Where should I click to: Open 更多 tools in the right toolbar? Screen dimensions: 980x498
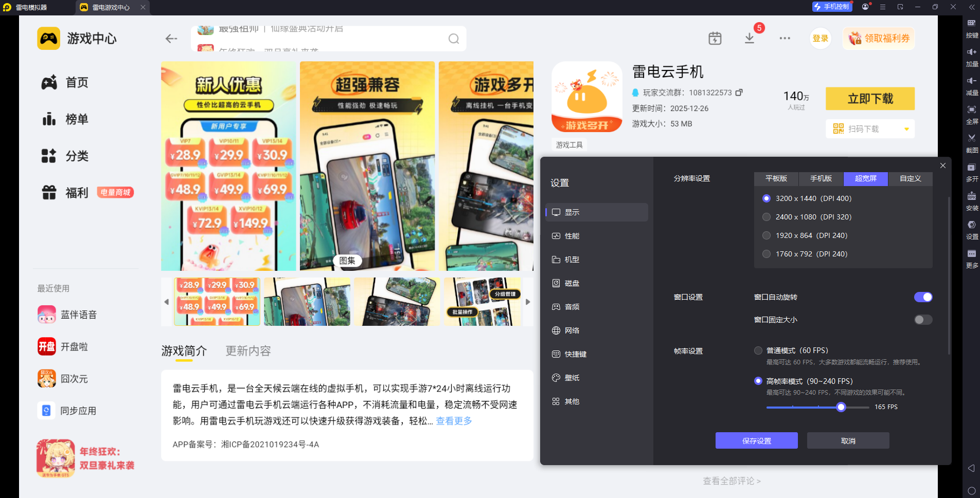click(x=972, y=259)
